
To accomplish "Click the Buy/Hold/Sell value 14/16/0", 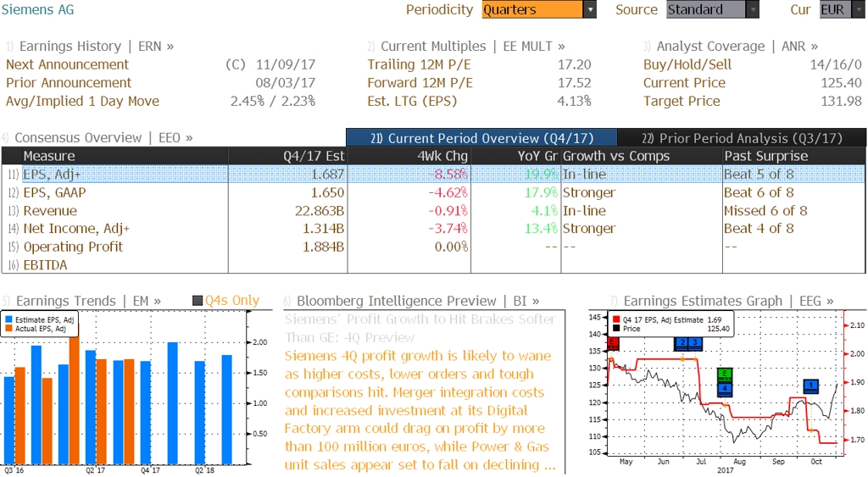I will point(836,64).
